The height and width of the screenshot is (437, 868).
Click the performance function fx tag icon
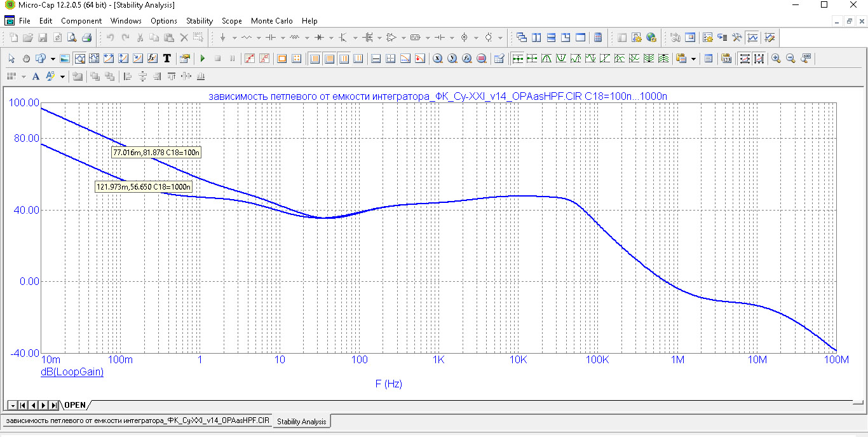[152, 59]
